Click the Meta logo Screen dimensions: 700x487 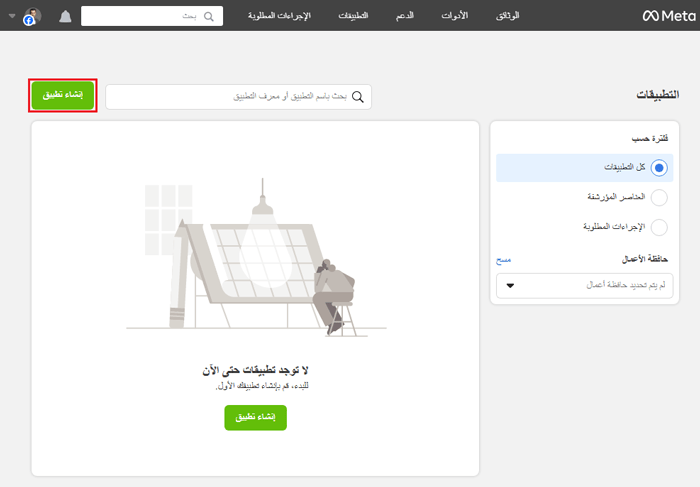(x=669, y=16)
